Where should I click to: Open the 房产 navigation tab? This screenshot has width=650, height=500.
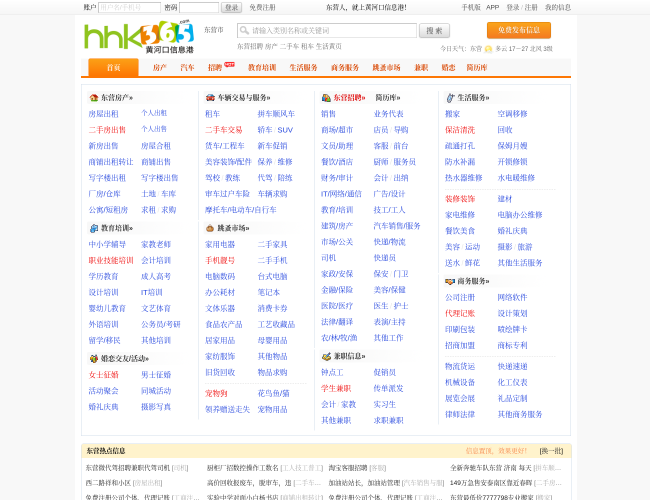click(x=160, y=68)
